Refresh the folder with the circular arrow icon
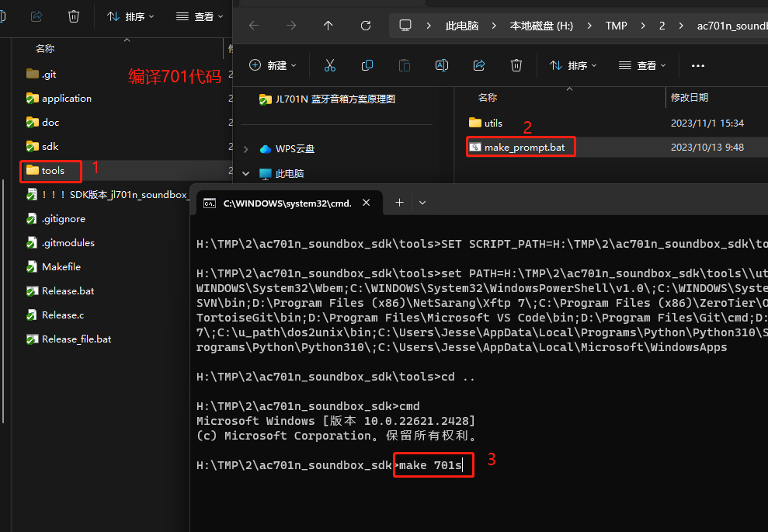 click(x=366, y=26)
